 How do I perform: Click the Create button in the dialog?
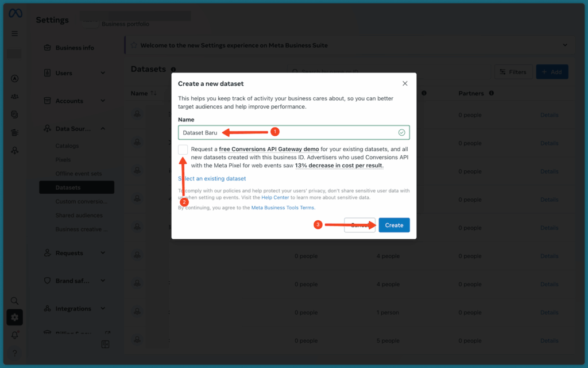[x=394, y=225]
